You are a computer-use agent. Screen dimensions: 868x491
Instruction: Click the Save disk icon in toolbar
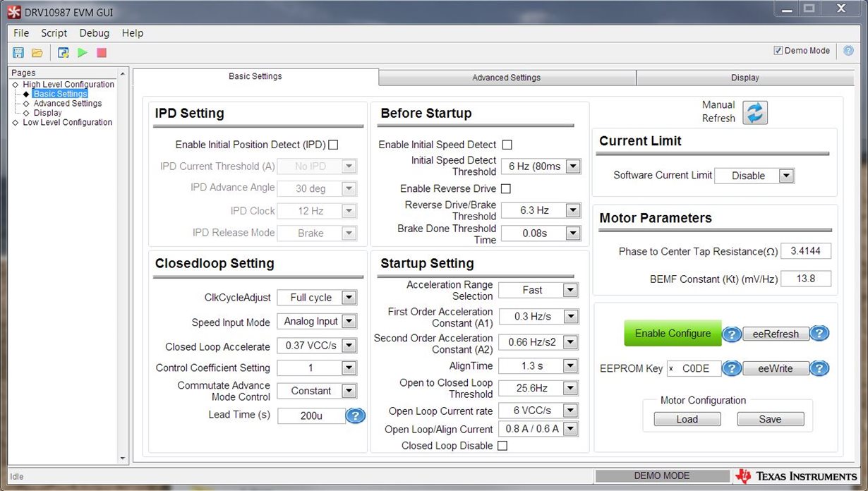pos(18,53)
